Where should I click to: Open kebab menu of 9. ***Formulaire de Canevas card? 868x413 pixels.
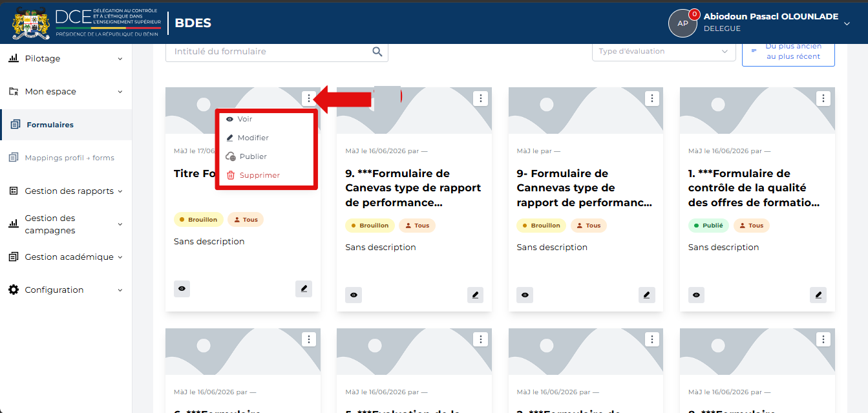[x=480, y=98]
